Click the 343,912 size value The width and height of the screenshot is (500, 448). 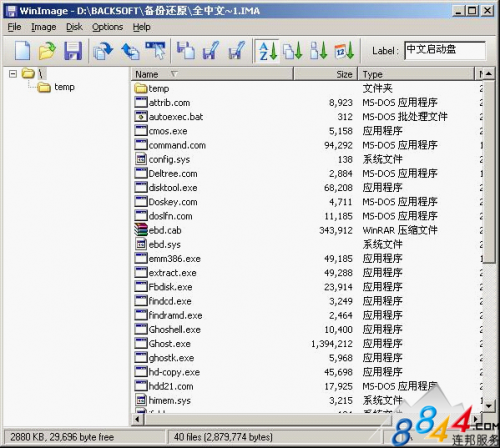(336, 230)
